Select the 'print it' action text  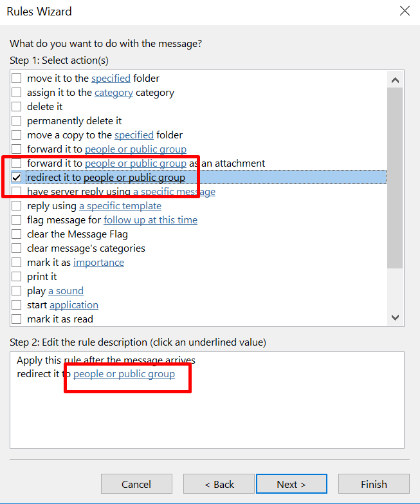coord(42,276)
